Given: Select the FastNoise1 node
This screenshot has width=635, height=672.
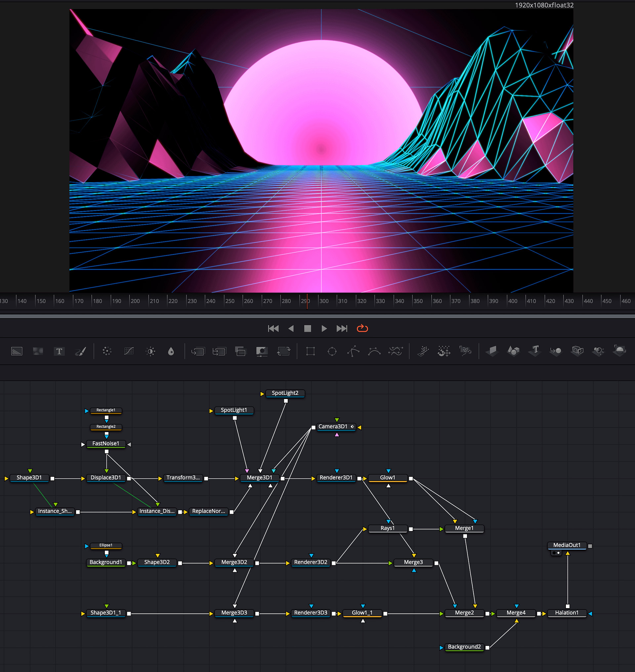Looking at the screenshot, I should click(106, 444).
